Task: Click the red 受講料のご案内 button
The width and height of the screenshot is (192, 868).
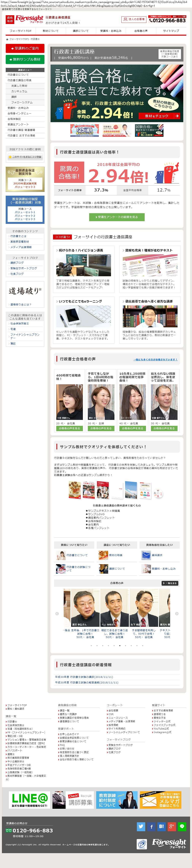Action: 25,48
